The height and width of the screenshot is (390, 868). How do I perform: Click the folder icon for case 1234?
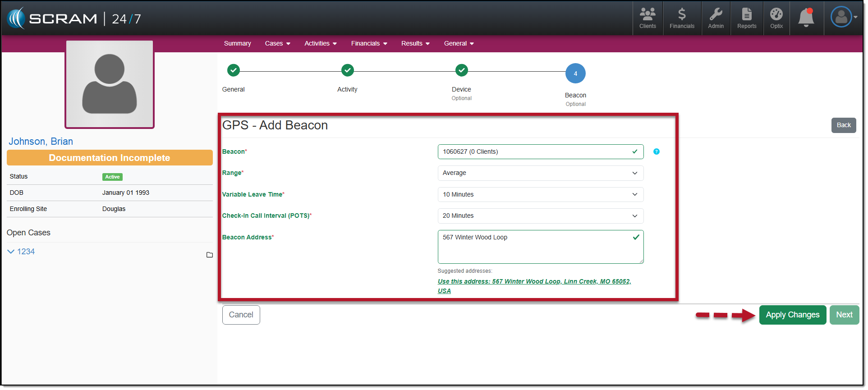pyautogui.click(x=210, y=255)
